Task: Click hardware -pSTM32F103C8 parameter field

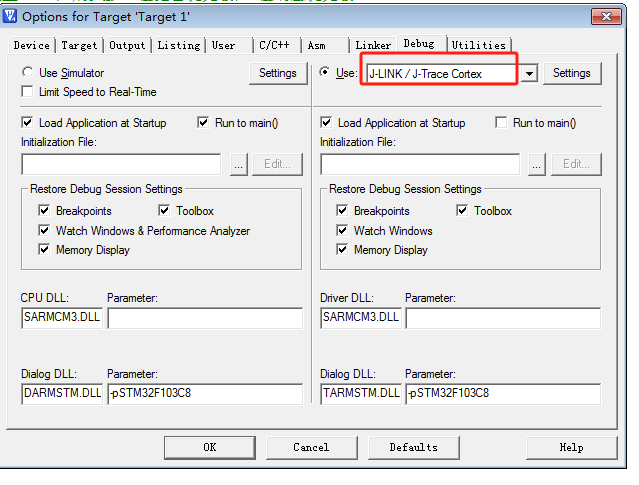Action: (503, 394)
